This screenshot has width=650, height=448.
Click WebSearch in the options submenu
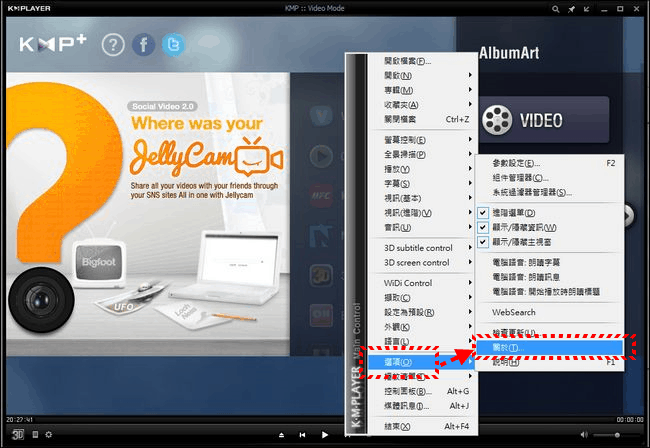pyautogui.click(x=549, y=312)
